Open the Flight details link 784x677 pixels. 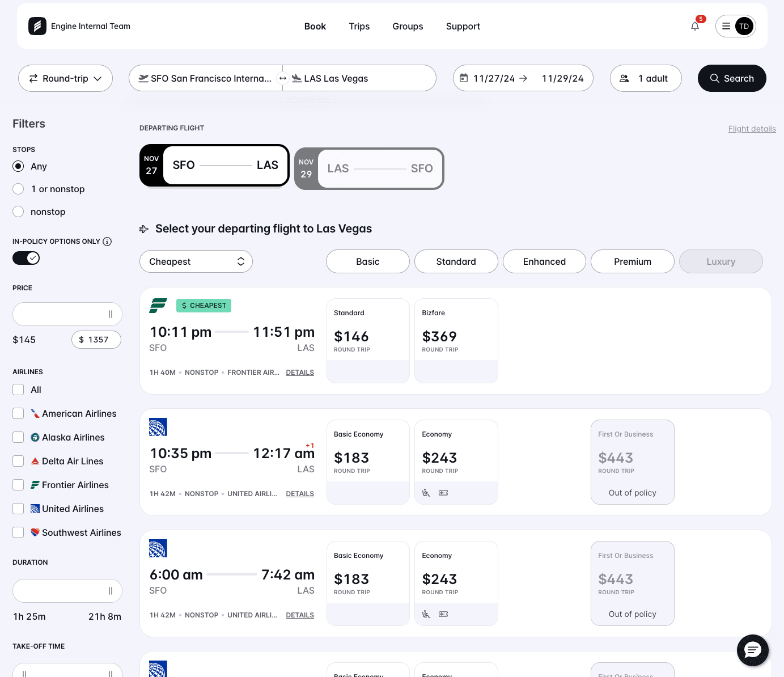coord(752,129)
